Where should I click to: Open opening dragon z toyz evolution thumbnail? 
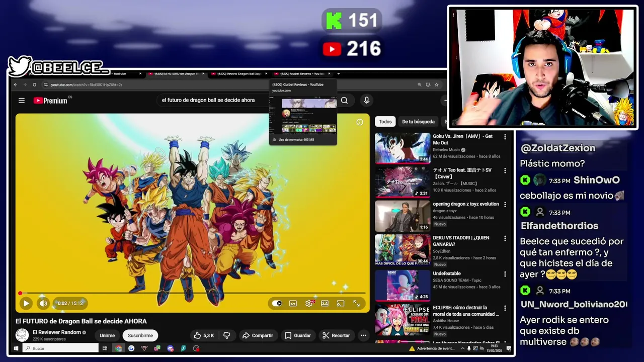[403, 216]
